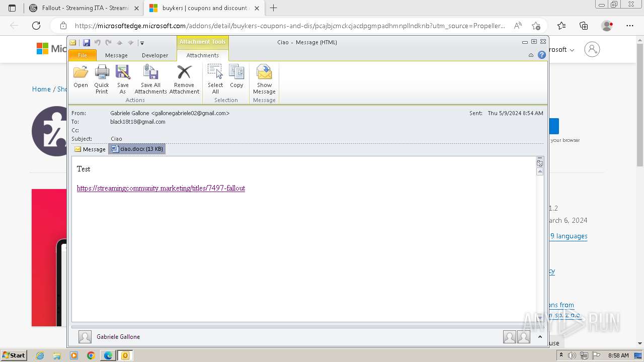The height and width of the screenshot is (362, 644).
Task: Open Edge Settings and more menu
Action: 630,26
